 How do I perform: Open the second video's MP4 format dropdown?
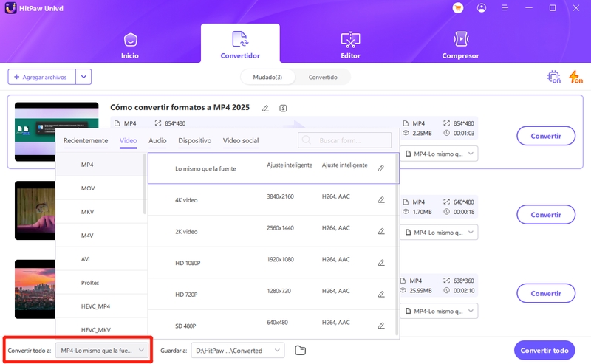pyautogui.click(x=439, y=233)
